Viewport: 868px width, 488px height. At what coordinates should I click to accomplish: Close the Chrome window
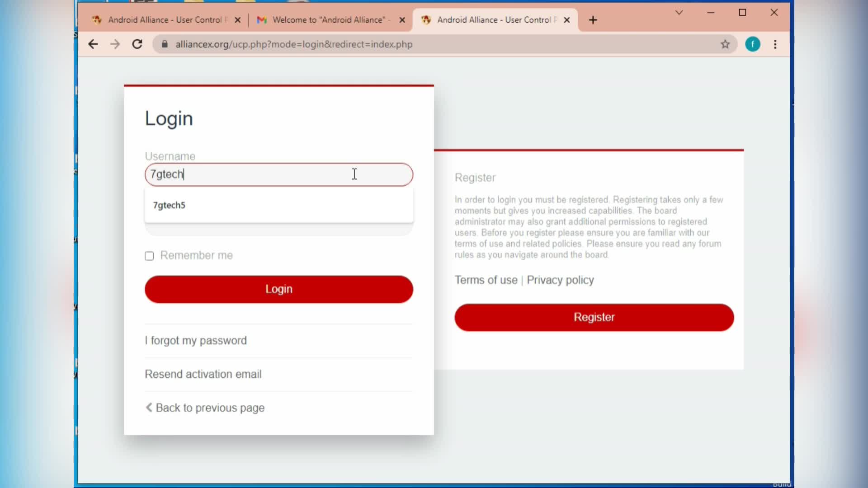[x=774, y=13]
